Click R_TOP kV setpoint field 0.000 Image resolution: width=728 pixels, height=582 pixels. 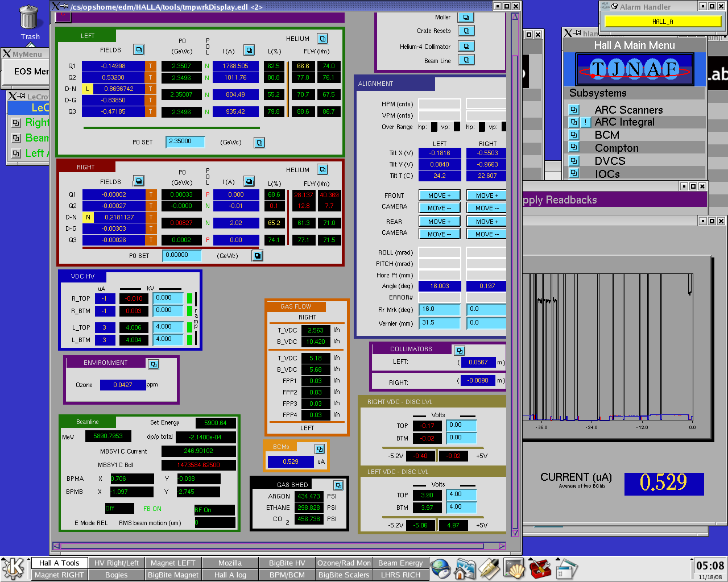click(x=168, y=298)
